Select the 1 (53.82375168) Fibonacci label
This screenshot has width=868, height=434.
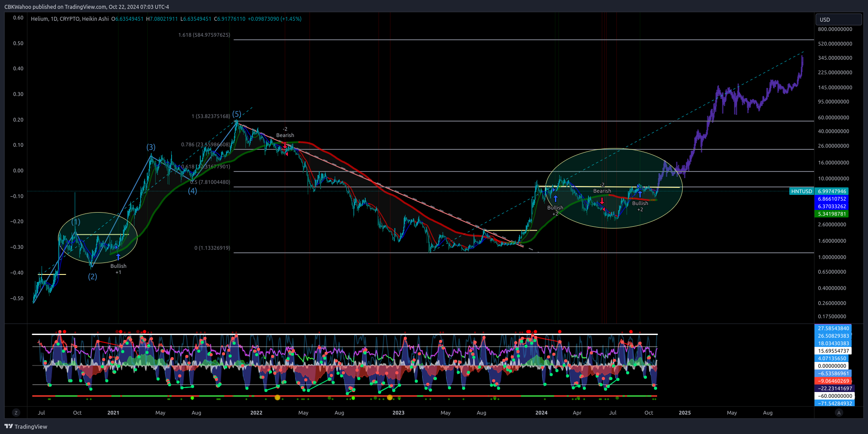(x=211, y=116)
